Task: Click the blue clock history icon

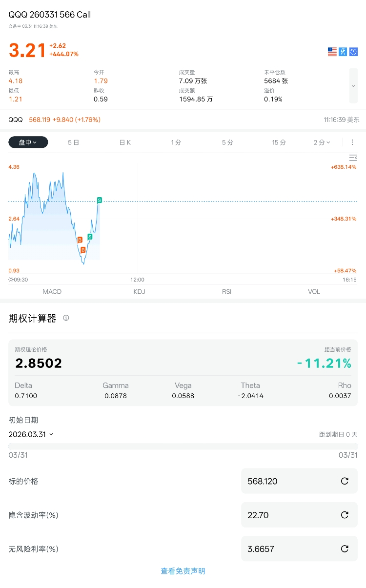Action: [354, 52]
